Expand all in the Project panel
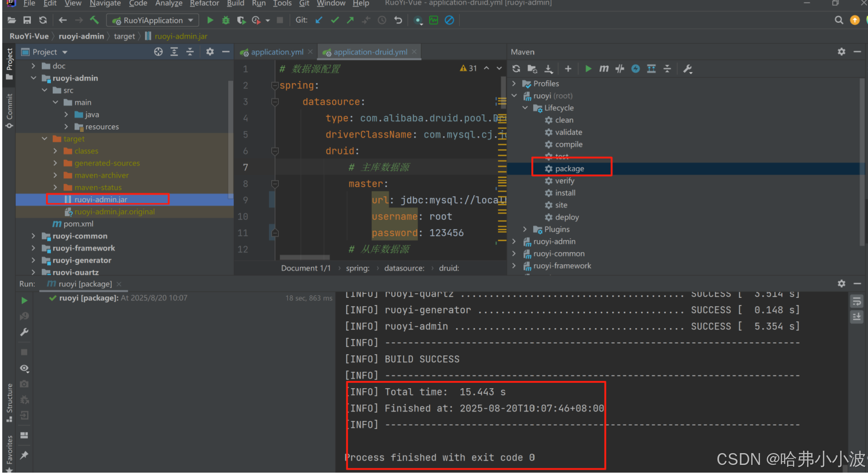Screen dimensions: 868x474 174,52
